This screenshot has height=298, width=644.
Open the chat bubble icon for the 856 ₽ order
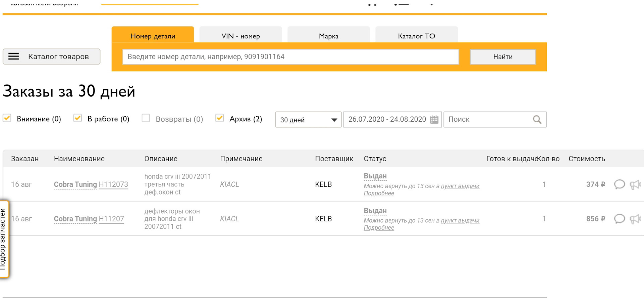click(x=619, y=219)
